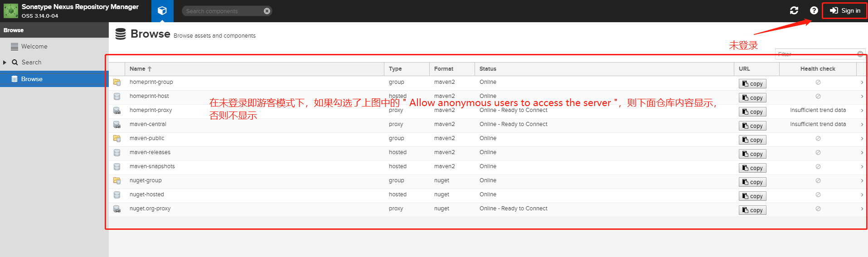The width and height of the screenshot is (868, 257).
Task: Click nuget-hosted database icon
Action: click(117, 195)
